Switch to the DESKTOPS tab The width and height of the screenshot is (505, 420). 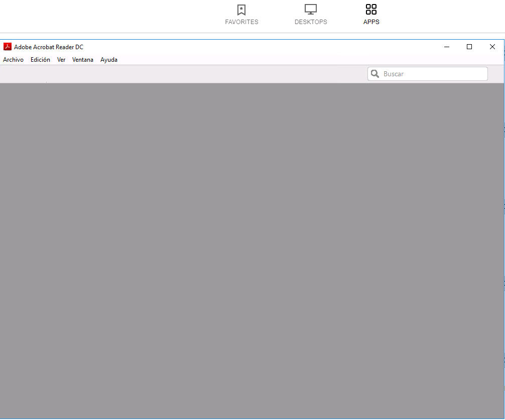point(311,22)
